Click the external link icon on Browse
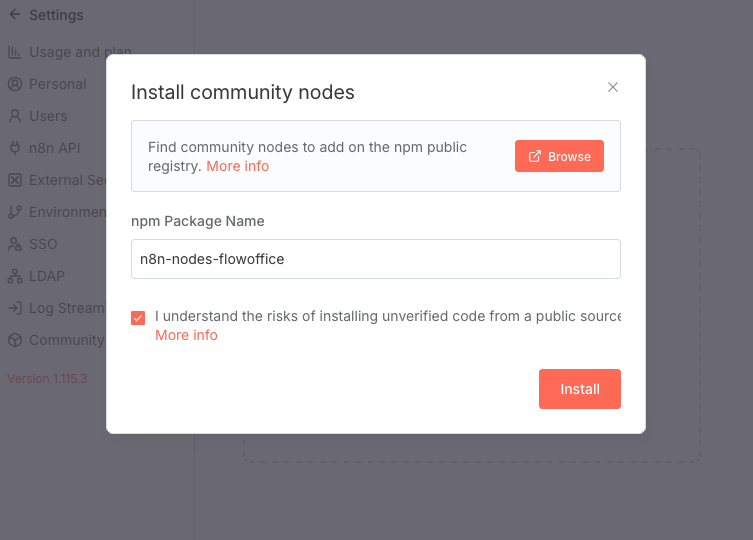This screenshot has height=540, width=753. [534, 156]
